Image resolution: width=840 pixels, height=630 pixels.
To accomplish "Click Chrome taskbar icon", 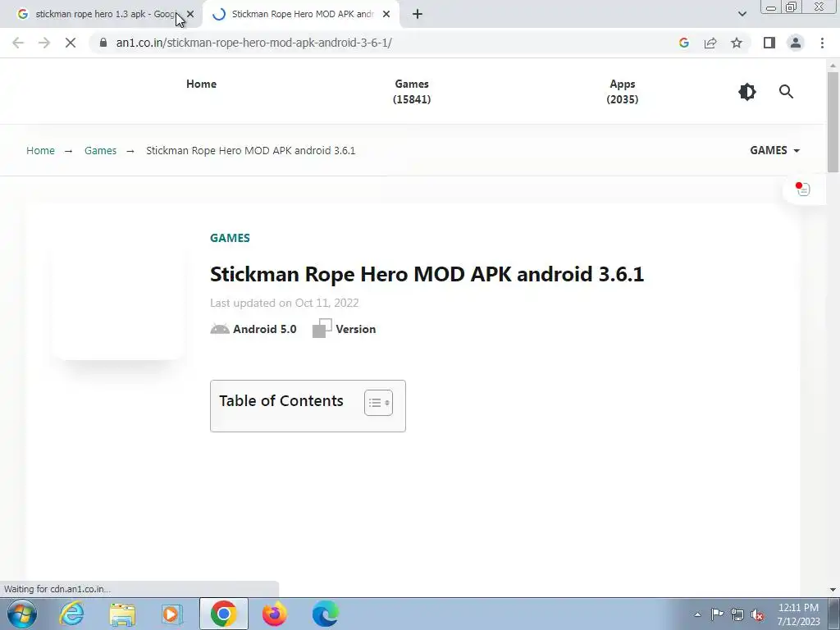I will (x=223, y=614).
